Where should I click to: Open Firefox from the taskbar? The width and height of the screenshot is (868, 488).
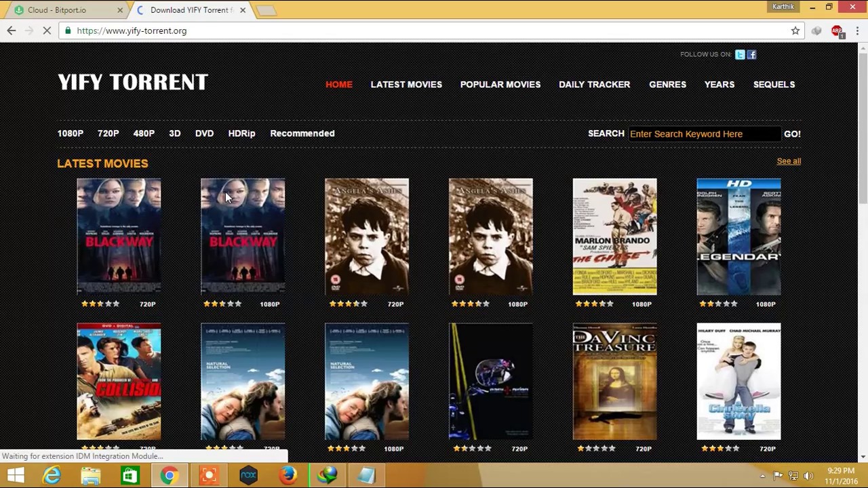pyautogui.click(x=288, y=476)
